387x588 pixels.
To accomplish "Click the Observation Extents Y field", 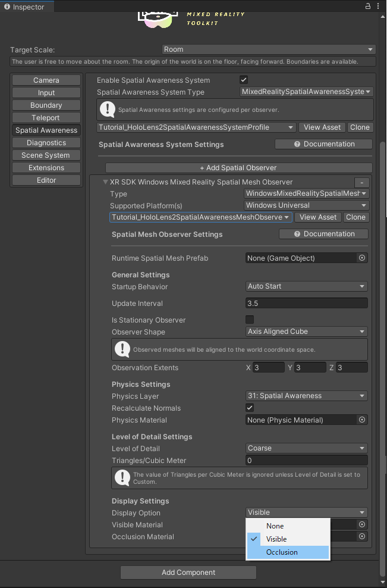I will (310, 368).
